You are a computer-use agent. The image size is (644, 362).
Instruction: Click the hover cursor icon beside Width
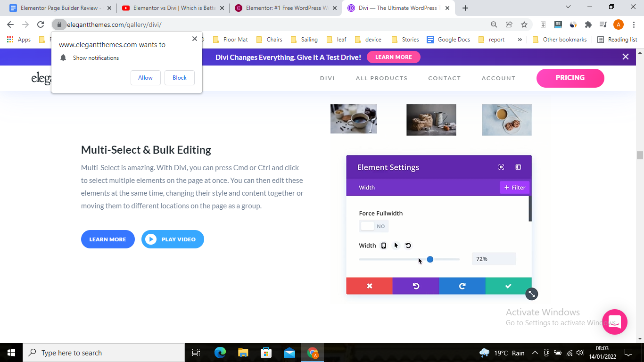click(396, 246)
